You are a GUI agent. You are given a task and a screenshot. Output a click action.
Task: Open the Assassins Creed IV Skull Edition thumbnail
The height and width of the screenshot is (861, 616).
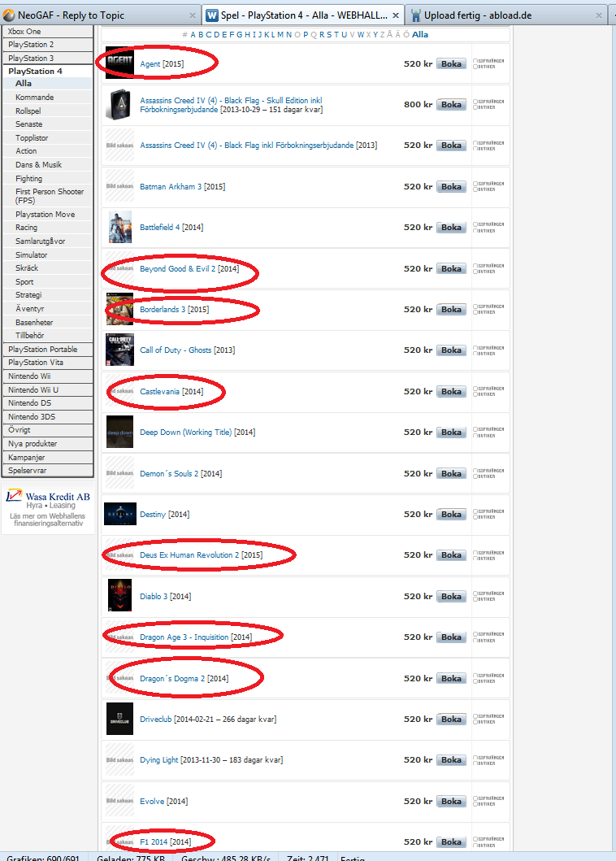[119, 104]
